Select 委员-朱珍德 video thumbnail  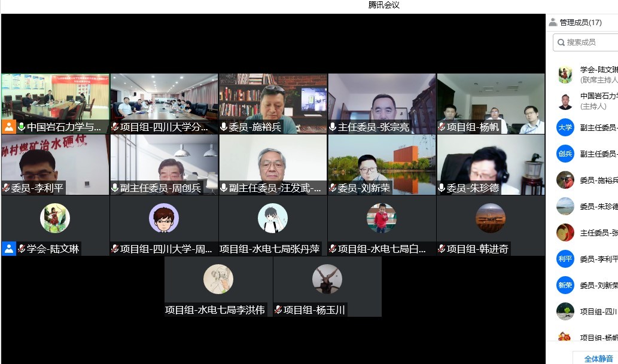tap(491, 164)
